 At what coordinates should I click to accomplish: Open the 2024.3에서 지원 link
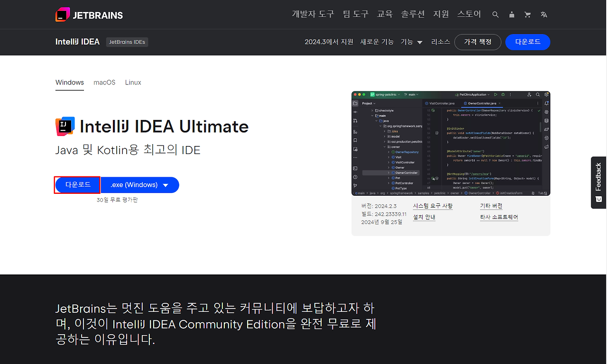(x=329, y=42)
